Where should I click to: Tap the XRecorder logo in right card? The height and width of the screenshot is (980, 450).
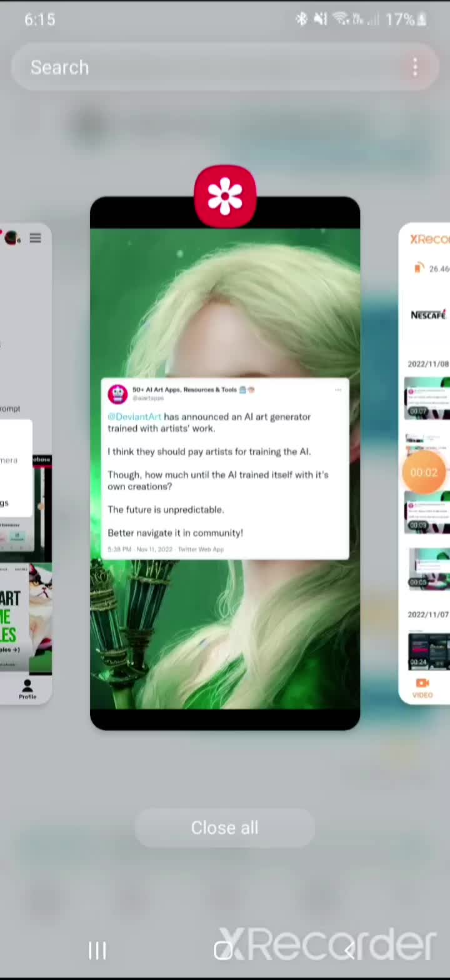point(430,239)
